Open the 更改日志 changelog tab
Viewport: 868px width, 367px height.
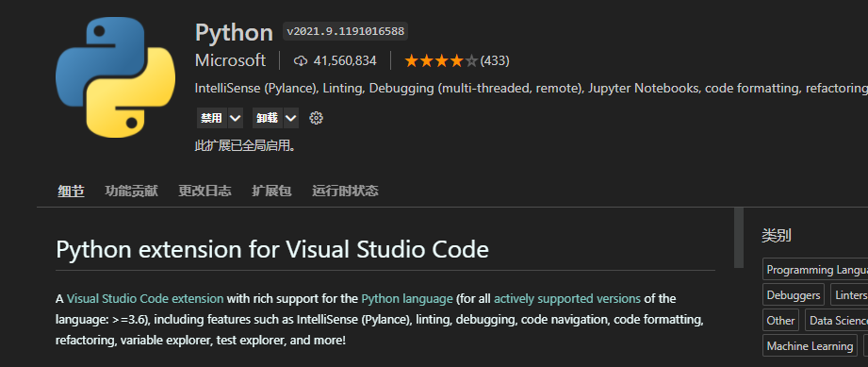pyautogui.click(x=205, y=192)
